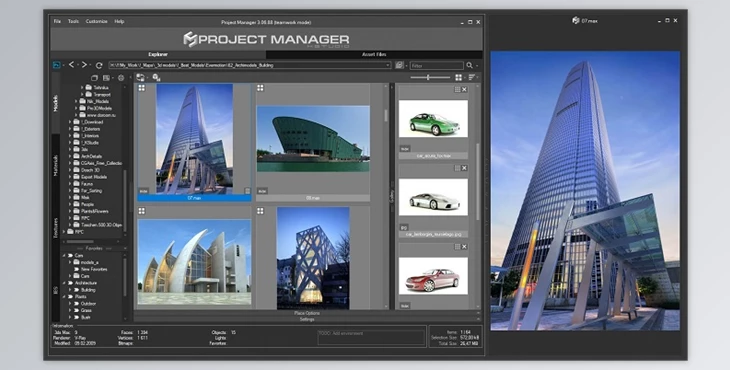Click into the Filter input field
Screen dimensions: 730x370
[437, 66]
